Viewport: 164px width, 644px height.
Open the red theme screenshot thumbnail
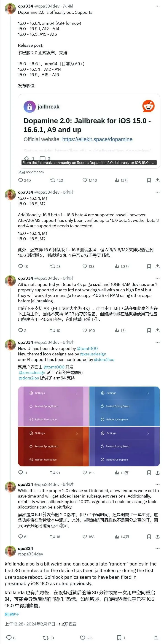coord(53,446)
